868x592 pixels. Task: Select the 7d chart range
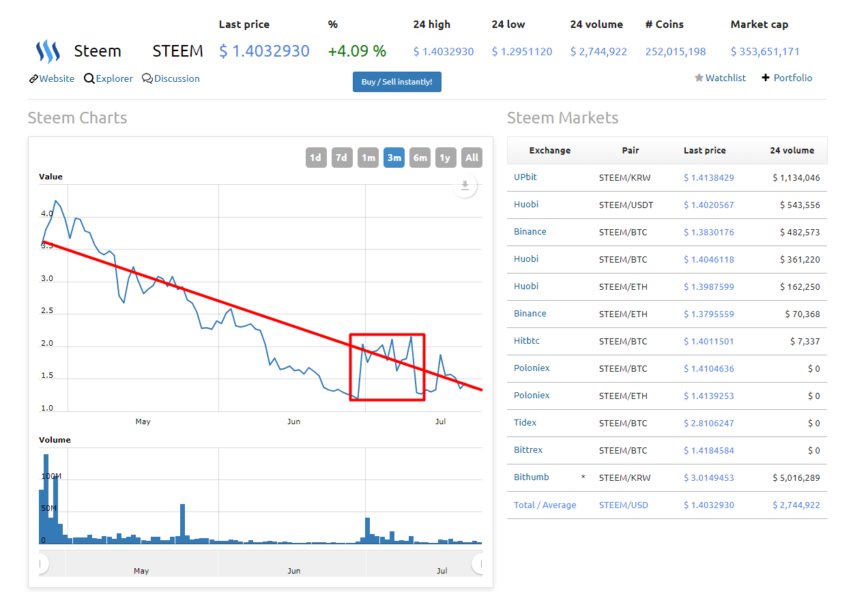[x=342, y=158]
